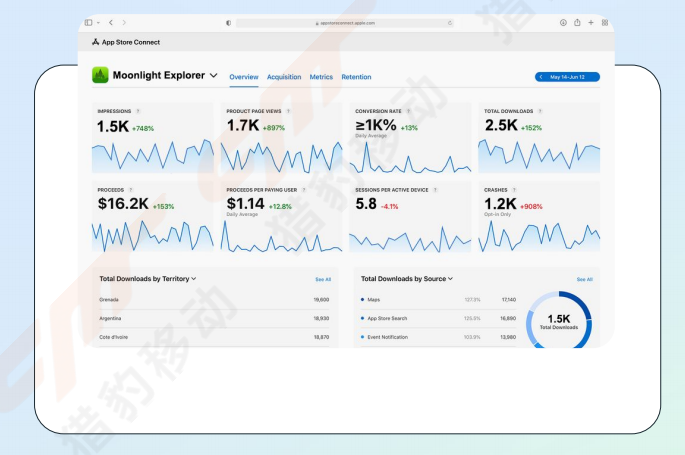
Task: Click the privacy shield icon beside address bar
Action: point(228,23)
